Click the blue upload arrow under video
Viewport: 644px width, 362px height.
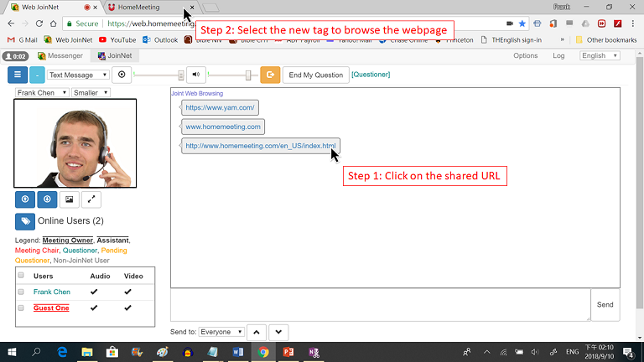pos(24,199)
